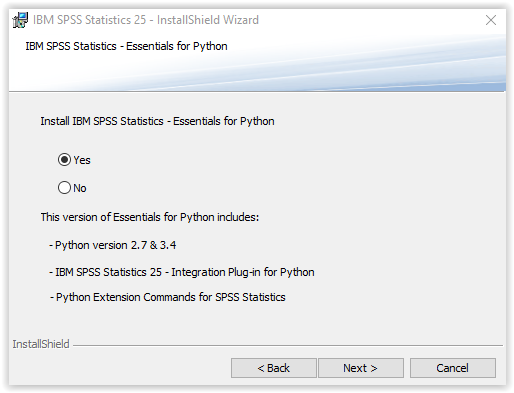The height and width of the screenshot is (393, 514).
Task: Click the 'Python version 2.7 & 3.4' line
Action: 113,245
